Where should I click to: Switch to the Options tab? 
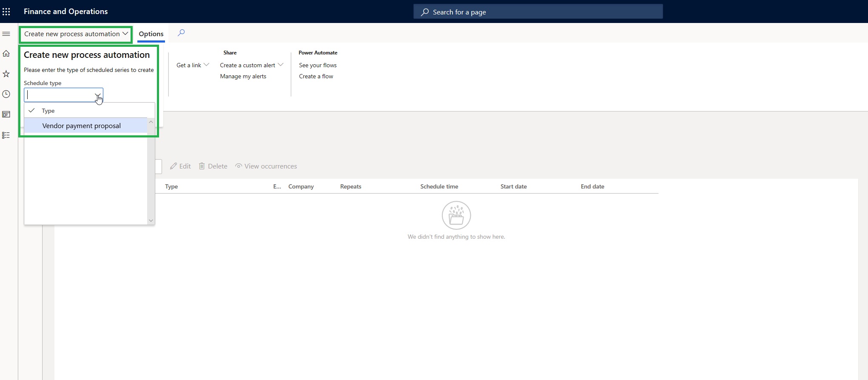coord(151,34)
